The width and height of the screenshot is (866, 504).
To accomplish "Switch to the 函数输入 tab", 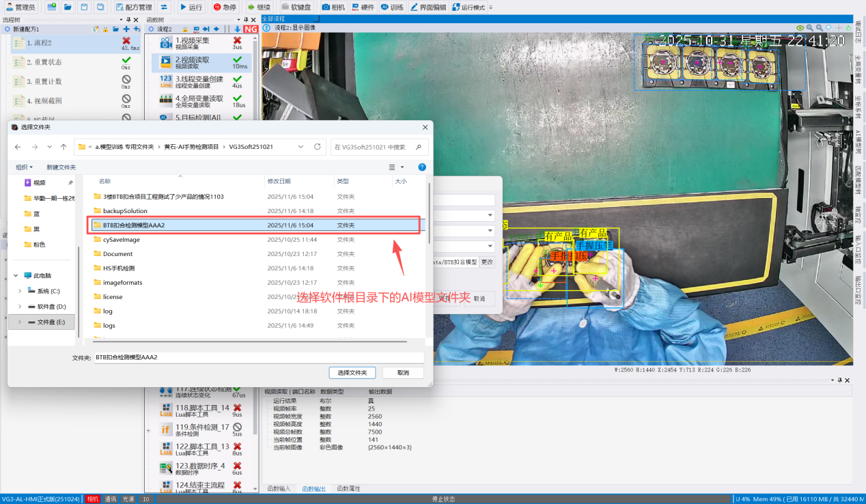I will [279, 488].
